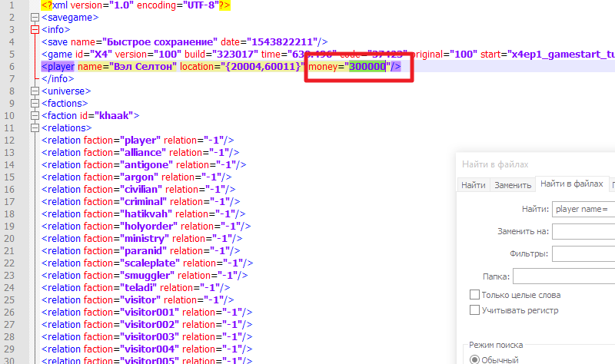Click the faction value teladi on line 24
Viewport: 615px width, 364px height.
pos(138,288)
